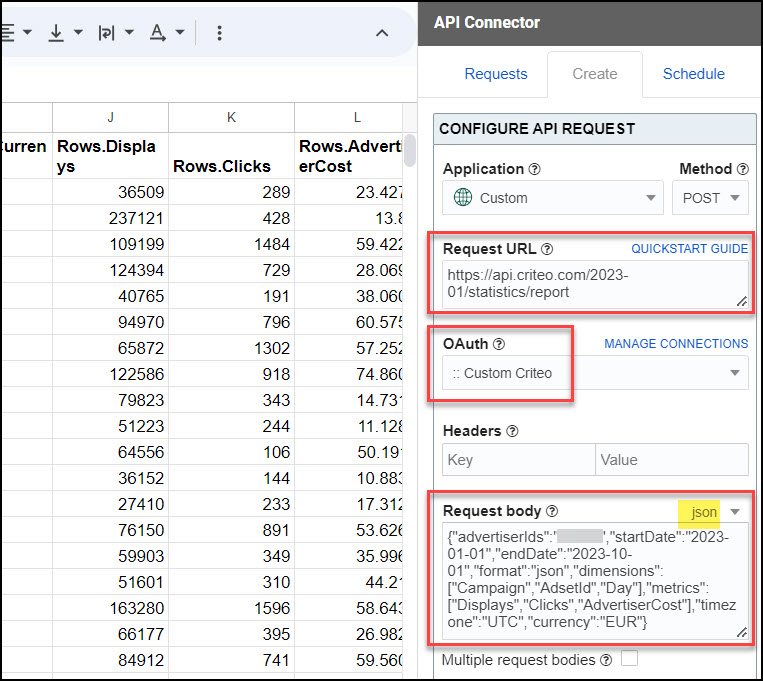Click the Headers Value input field
Image resolution: width=763 pixels, height=681 pixels.
(x=672, y=460)
